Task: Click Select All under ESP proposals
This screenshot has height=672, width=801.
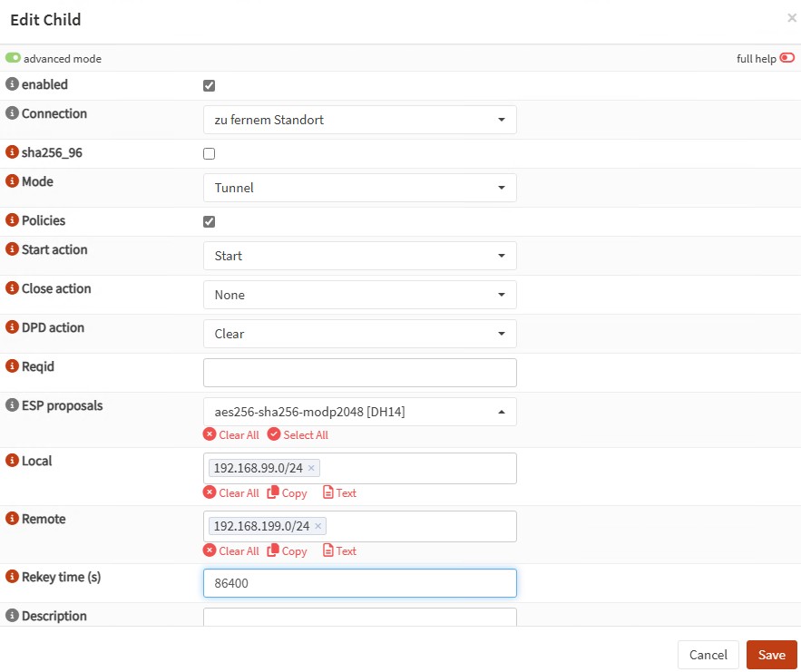Action: pyautogui.click(x=298, y=435)
